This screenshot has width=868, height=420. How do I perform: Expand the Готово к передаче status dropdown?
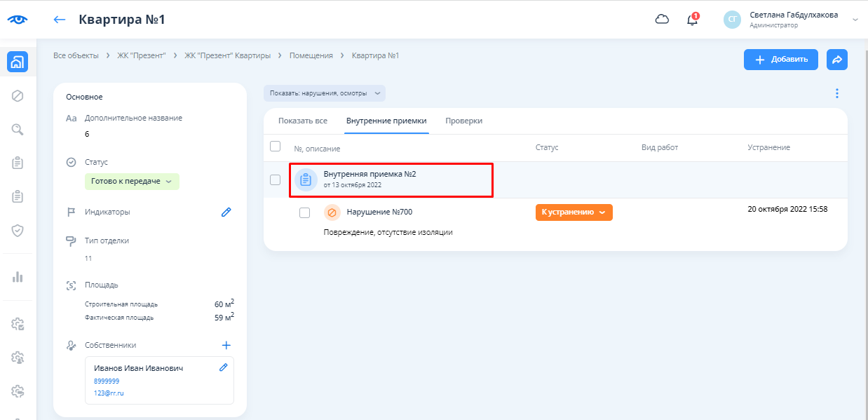[x=132, y=182]
